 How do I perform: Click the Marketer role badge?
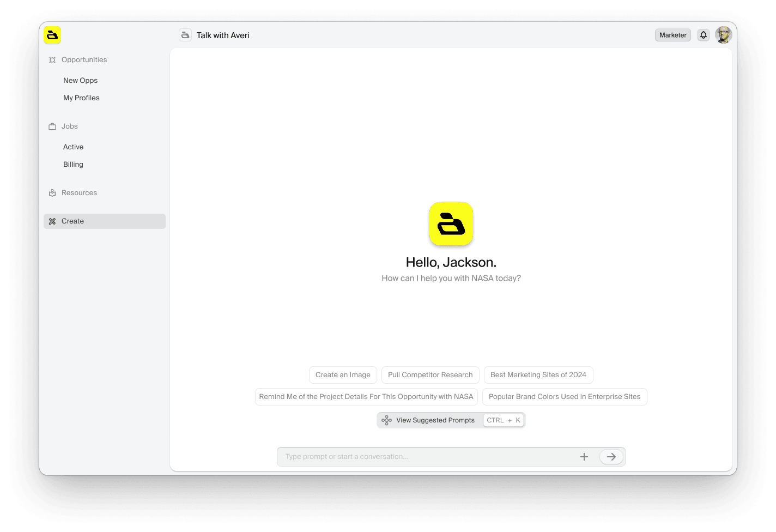coord(673,35)
